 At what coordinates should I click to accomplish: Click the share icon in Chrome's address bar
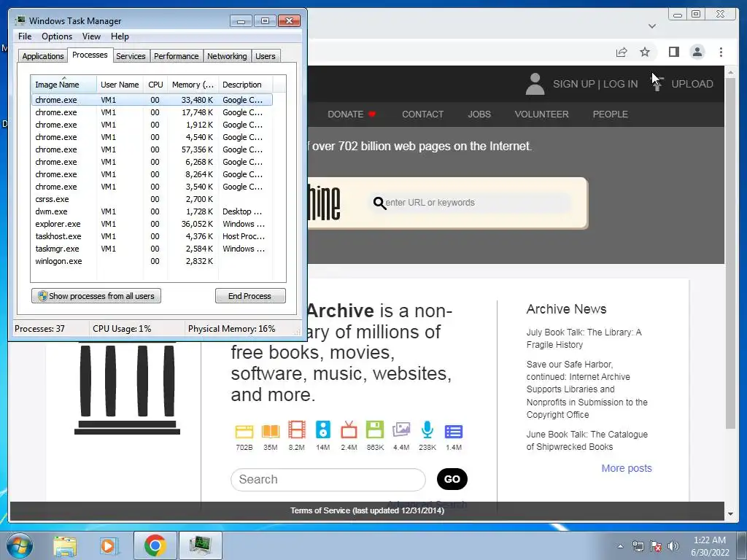622,52
